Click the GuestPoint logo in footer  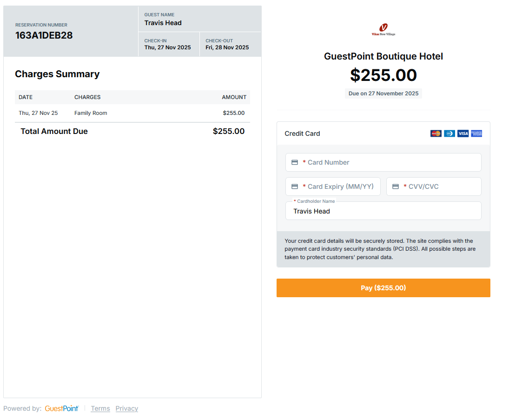tap(62, 408)
